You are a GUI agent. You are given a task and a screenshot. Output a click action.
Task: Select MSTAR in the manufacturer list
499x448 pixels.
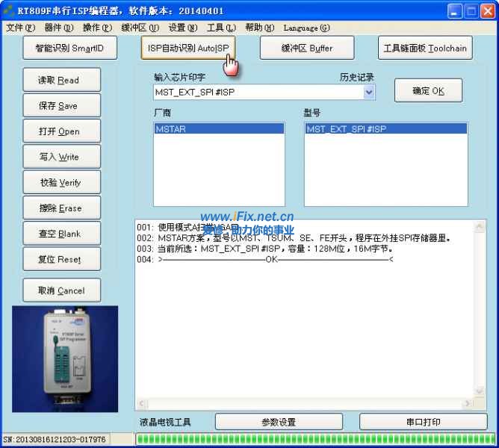218,129
